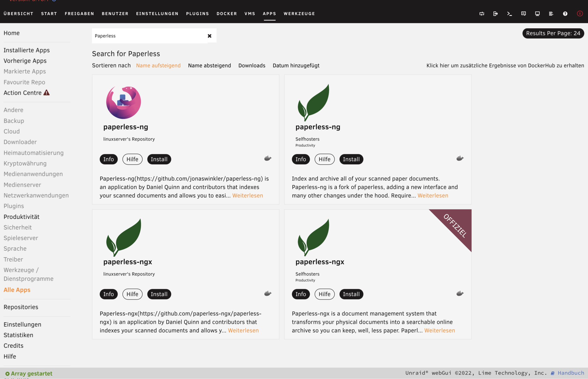Screen dimensions: 588x379
Task: Click Docker whale icon on linuxserver paperless-ngx card
Action: pos(268,293)
